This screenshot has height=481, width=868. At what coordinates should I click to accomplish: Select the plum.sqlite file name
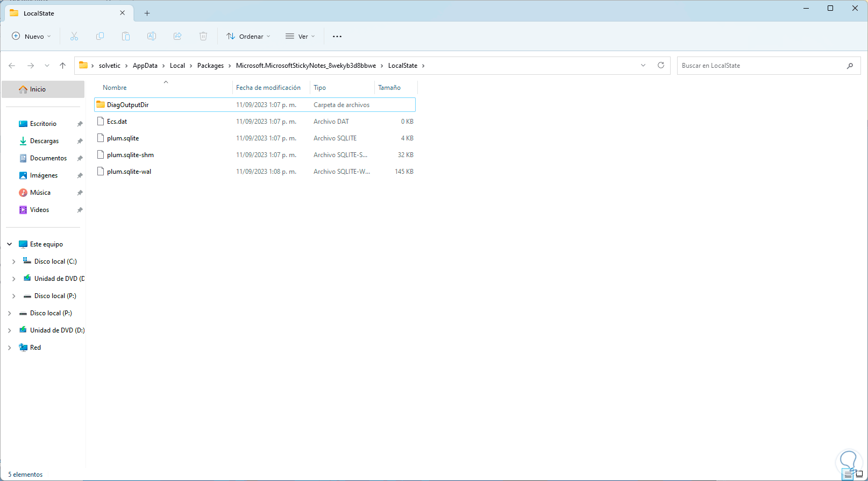[123, 138]
